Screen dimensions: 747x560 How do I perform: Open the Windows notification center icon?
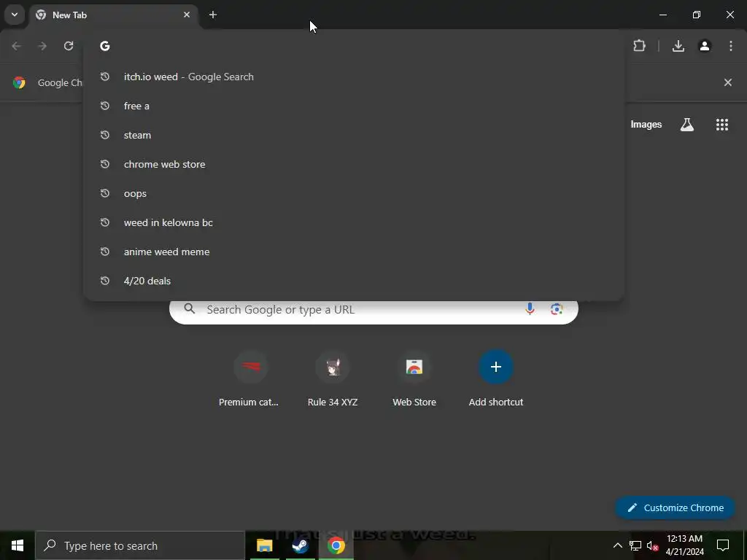[723, 545]
